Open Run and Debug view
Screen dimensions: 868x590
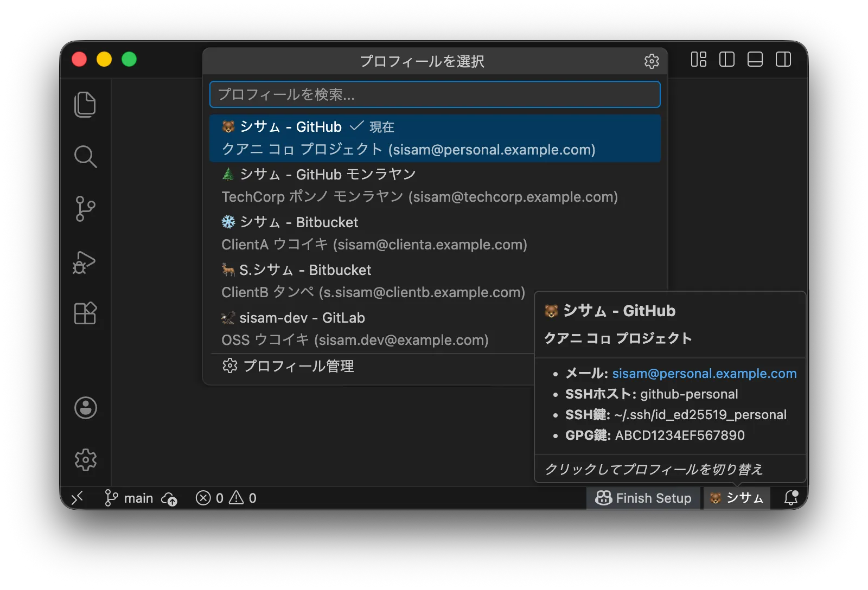pyautogui.click(x=85, y=262)
